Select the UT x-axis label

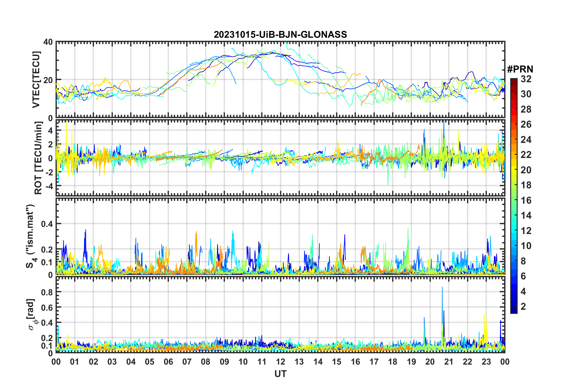pos(280,374)
